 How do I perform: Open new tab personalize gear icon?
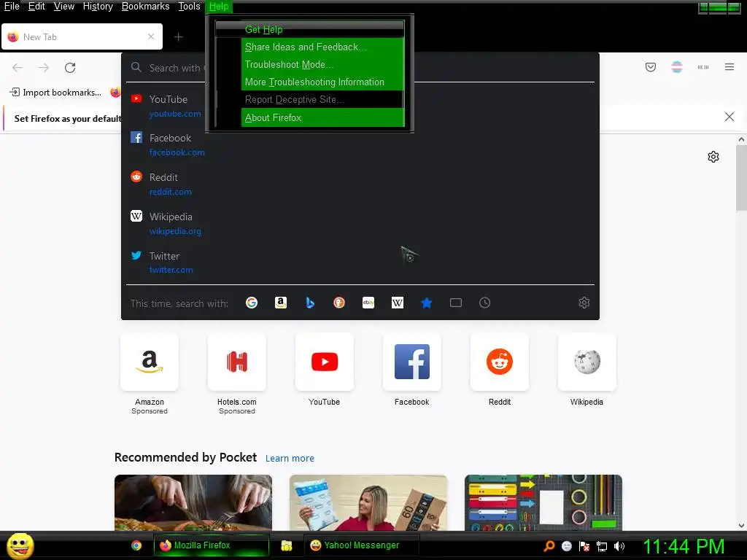pyautogui.click(x=713, y=157)
